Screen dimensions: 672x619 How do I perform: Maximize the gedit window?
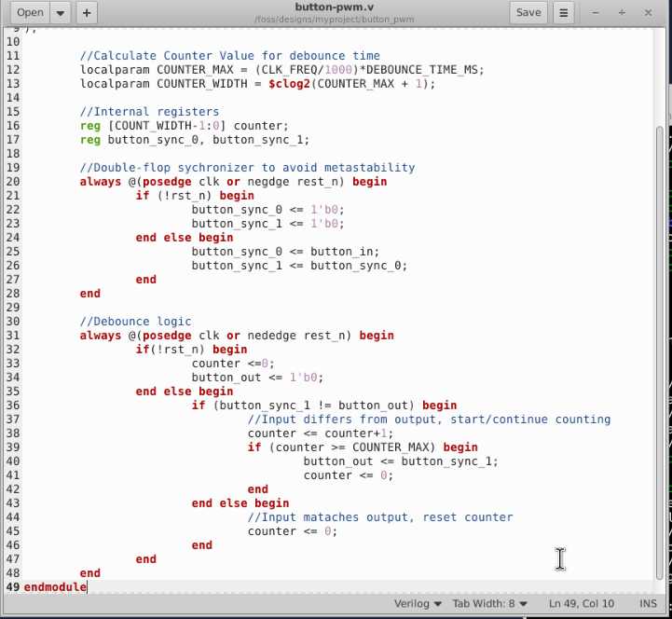tap(623, 12)
